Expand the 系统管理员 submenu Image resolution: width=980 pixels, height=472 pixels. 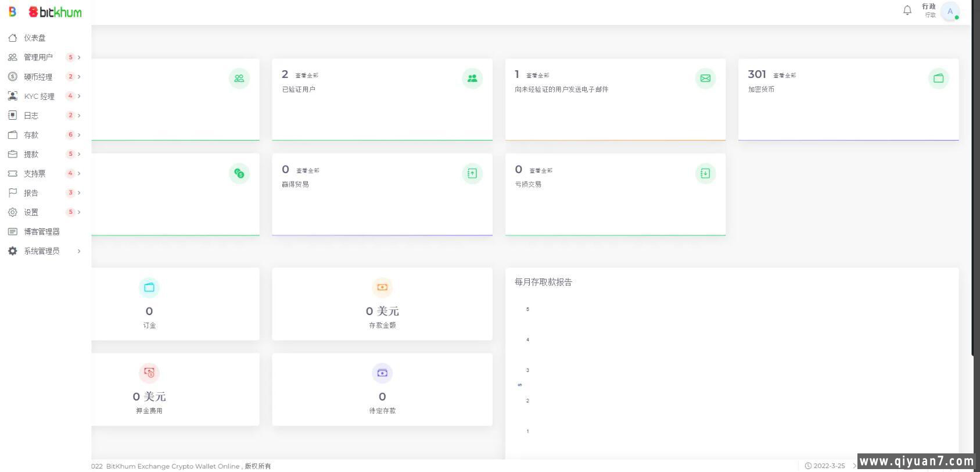pos(79,251)
